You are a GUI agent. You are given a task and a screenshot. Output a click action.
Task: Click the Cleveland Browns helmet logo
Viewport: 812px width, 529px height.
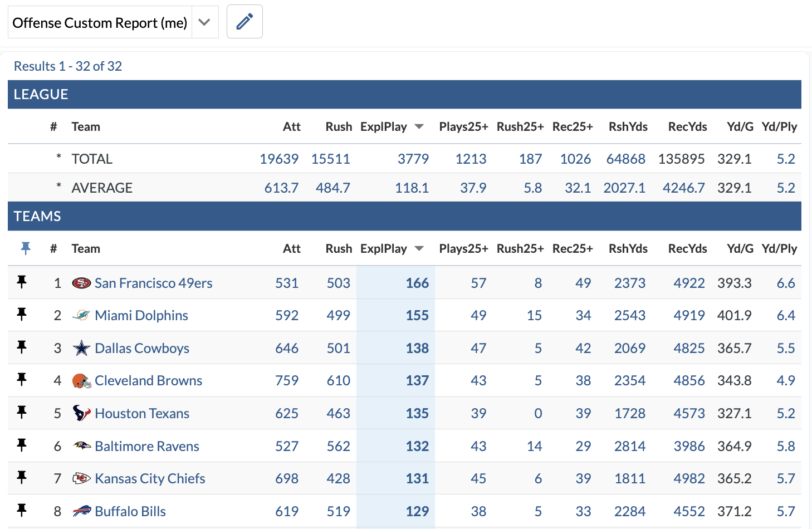(x=81, y=381)
